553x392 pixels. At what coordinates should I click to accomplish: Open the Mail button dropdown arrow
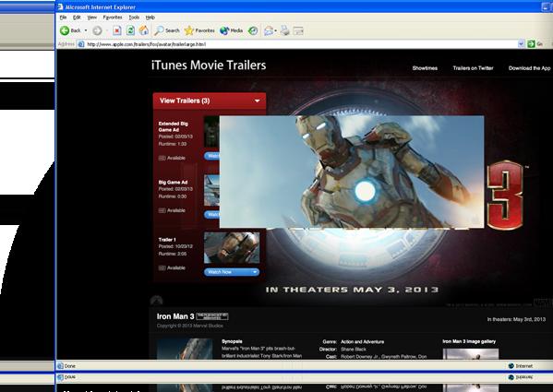[x=275, y=31]
